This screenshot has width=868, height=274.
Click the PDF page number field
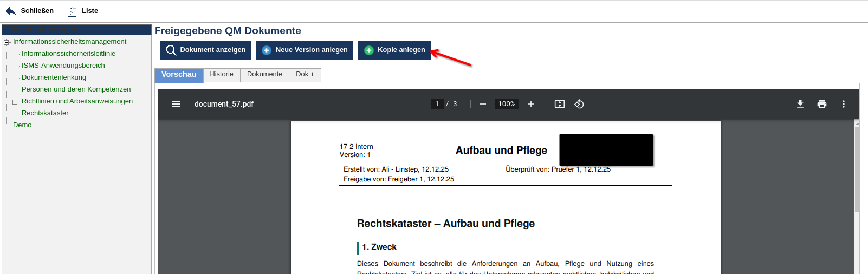click(437, 104)
